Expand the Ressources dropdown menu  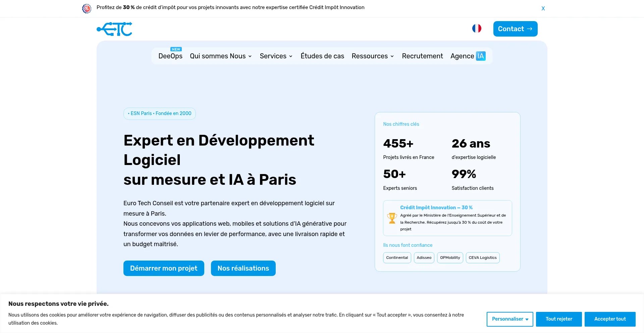(x=373, y=56)
